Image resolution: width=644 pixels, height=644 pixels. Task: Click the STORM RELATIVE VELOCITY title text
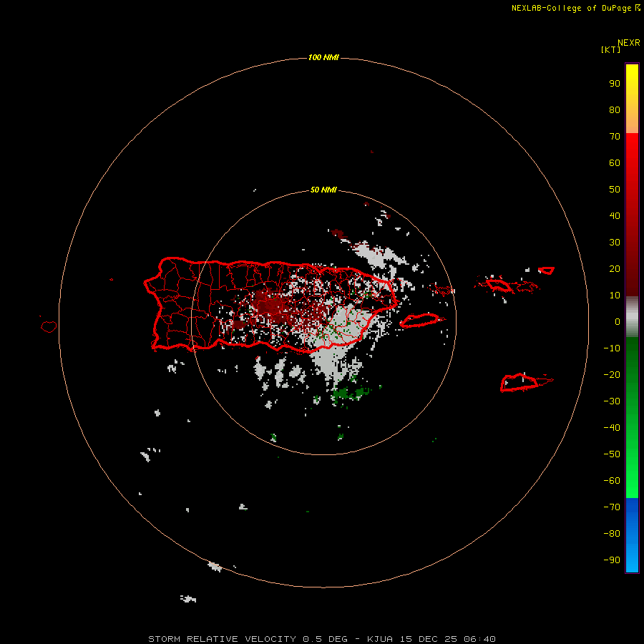click(222, 639)
